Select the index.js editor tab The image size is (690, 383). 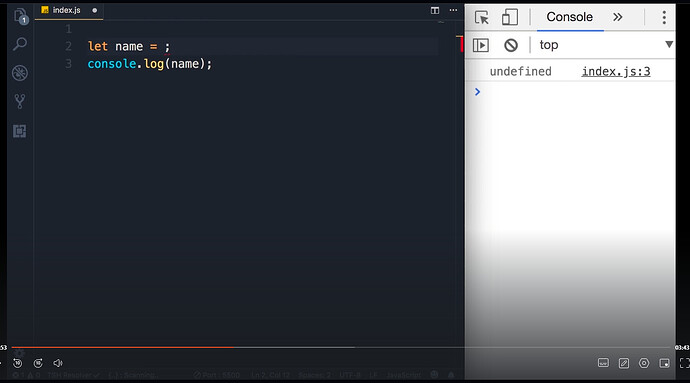click(x=69, y=10)
